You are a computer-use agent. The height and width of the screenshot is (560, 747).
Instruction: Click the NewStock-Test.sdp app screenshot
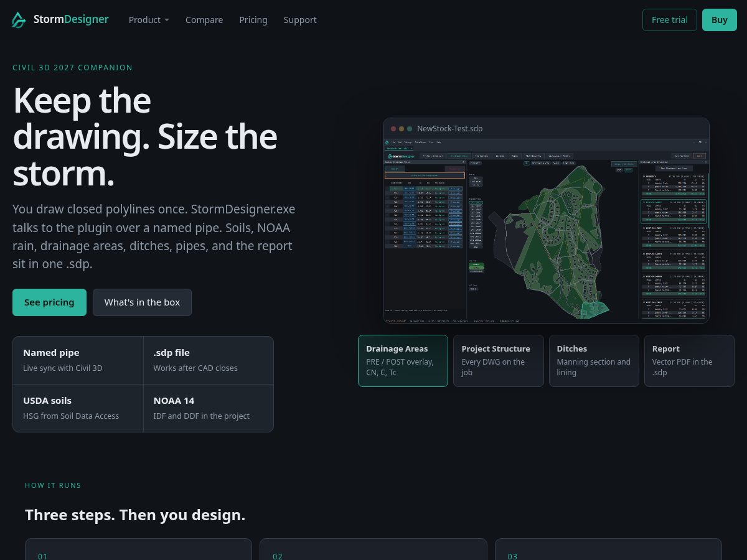[x=546, y=230]
